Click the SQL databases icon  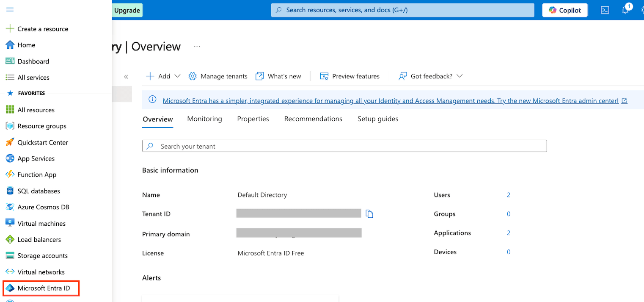point(10,191)
